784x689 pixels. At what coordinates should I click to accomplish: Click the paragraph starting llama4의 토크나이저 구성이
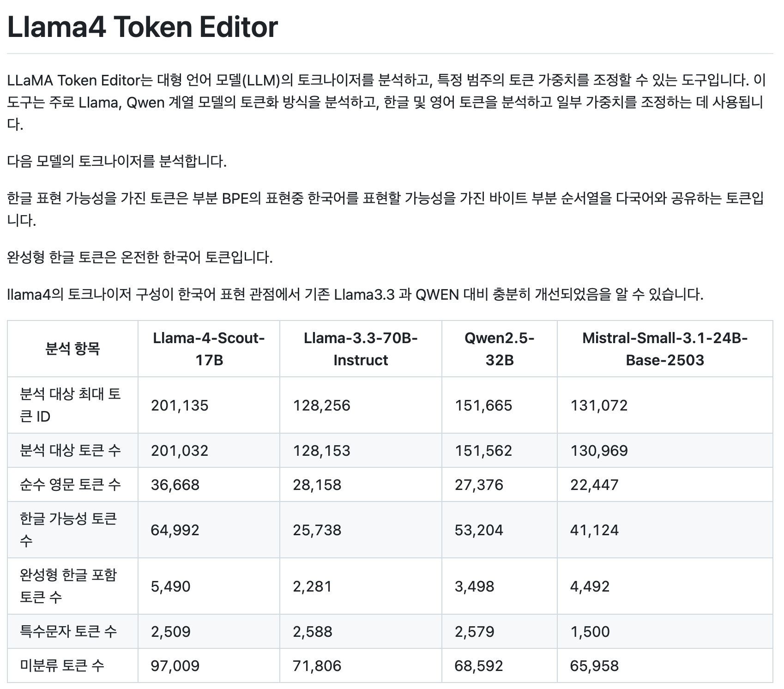356,294
